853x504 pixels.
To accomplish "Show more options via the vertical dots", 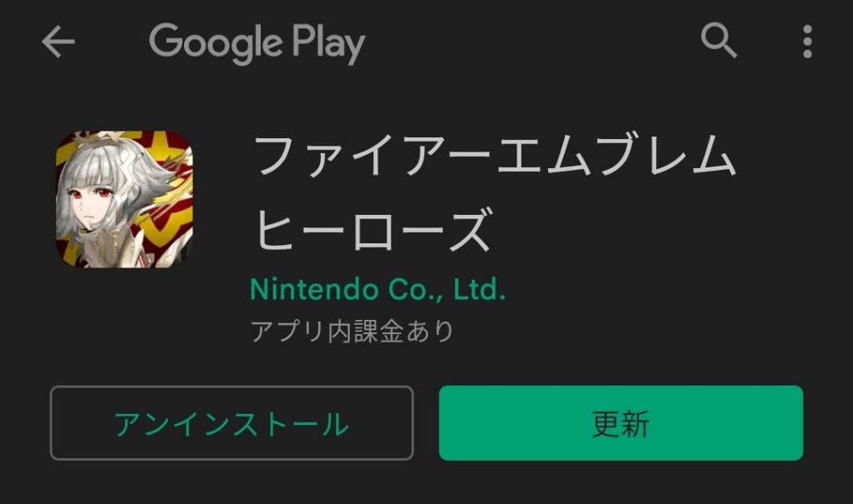I will [807, 42].
